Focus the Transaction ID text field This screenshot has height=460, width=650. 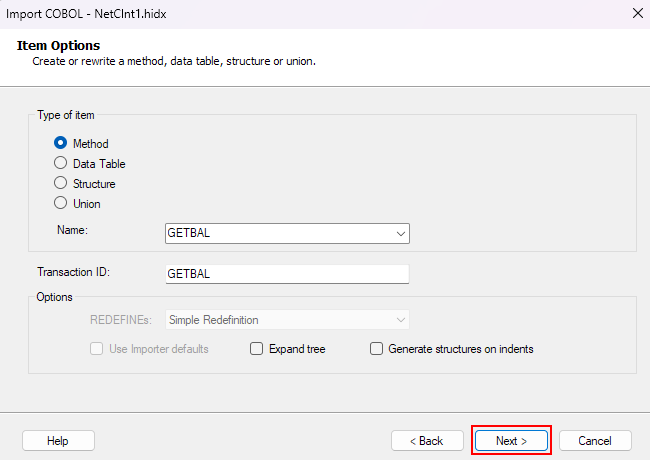click(287, 273)
